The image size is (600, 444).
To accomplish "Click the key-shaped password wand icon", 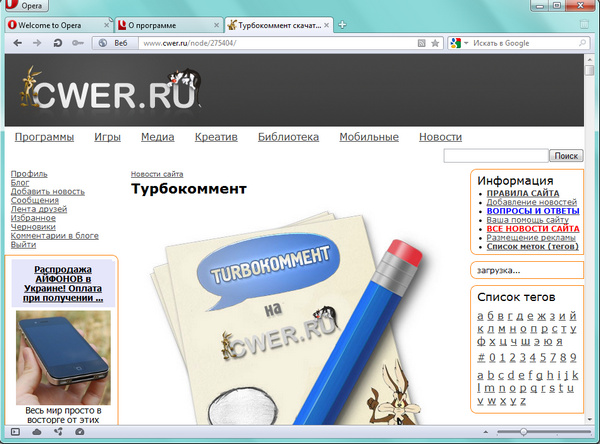I will point(76,43).
